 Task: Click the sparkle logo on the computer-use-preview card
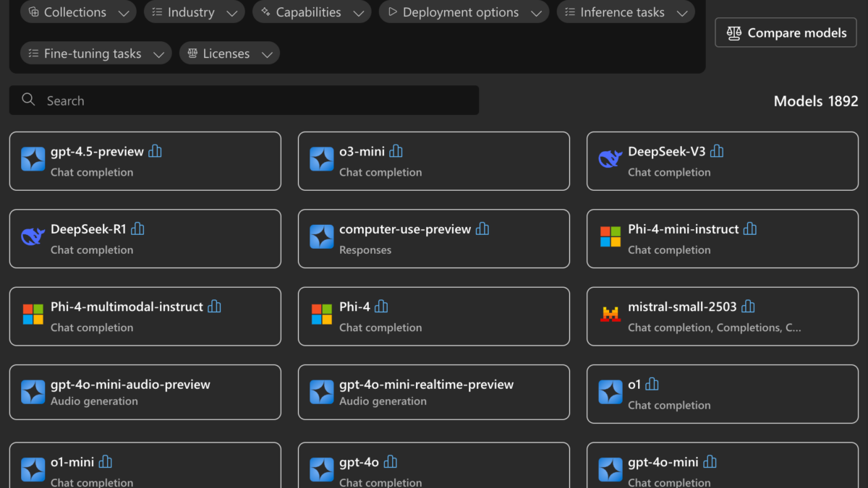(322, 236)
